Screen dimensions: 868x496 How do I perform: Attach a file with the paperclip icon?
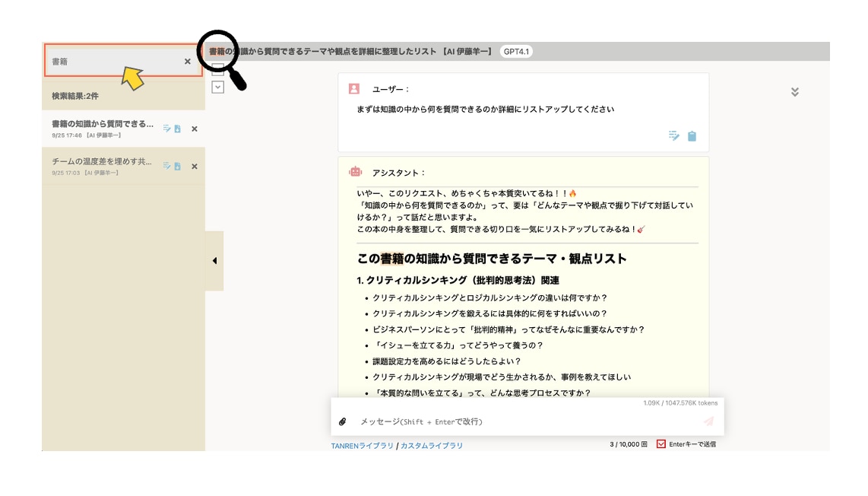point(343,421)
